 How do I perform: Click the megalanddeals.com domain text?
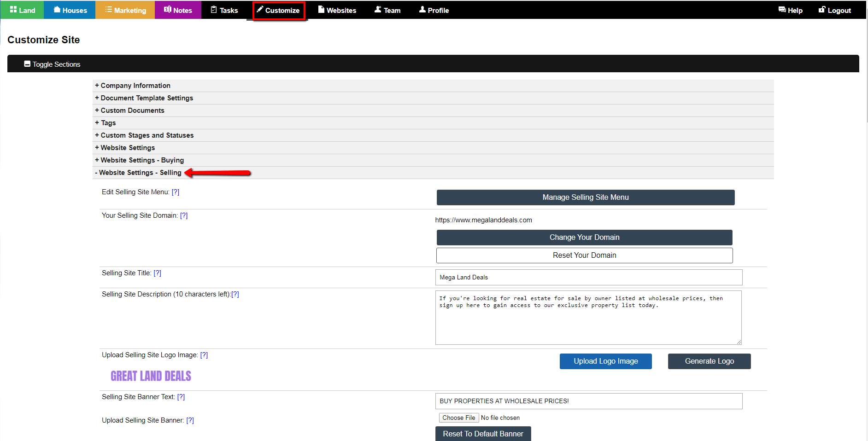pos(484,220)
